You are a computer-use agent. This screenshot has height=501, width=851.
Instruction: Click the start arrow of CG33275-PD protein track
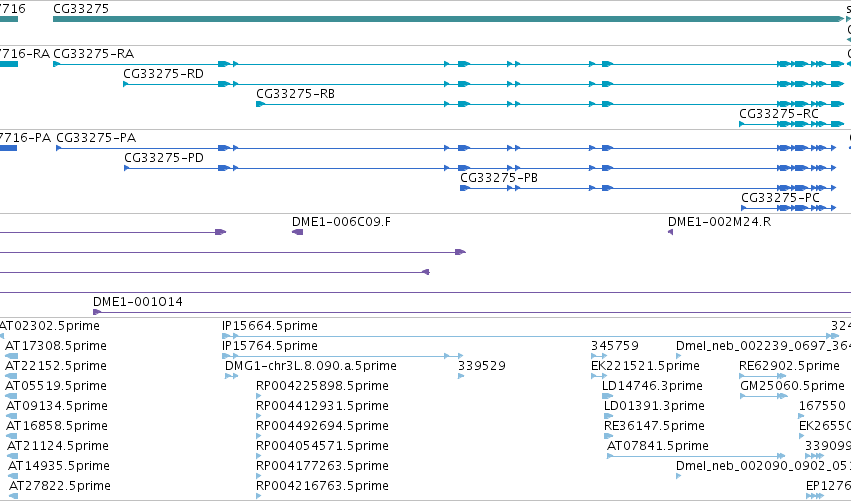tap(127, 168)
